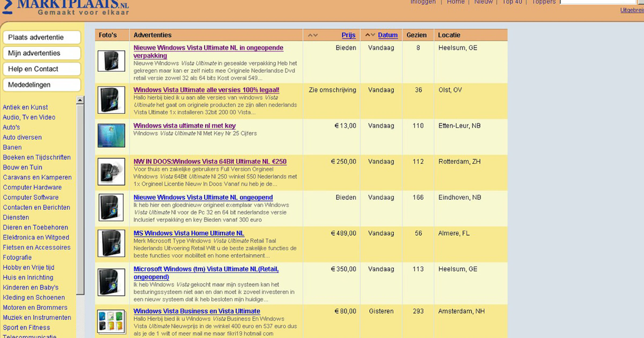Open 'Windows Vista Business en Vista Ultimate' ad

[197, 311]
